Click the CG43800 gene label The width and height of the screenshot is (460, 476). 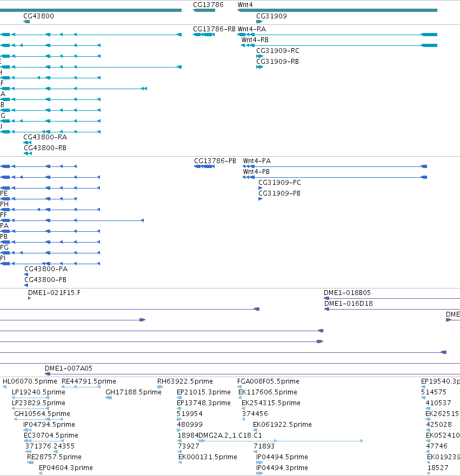[38, 16]
